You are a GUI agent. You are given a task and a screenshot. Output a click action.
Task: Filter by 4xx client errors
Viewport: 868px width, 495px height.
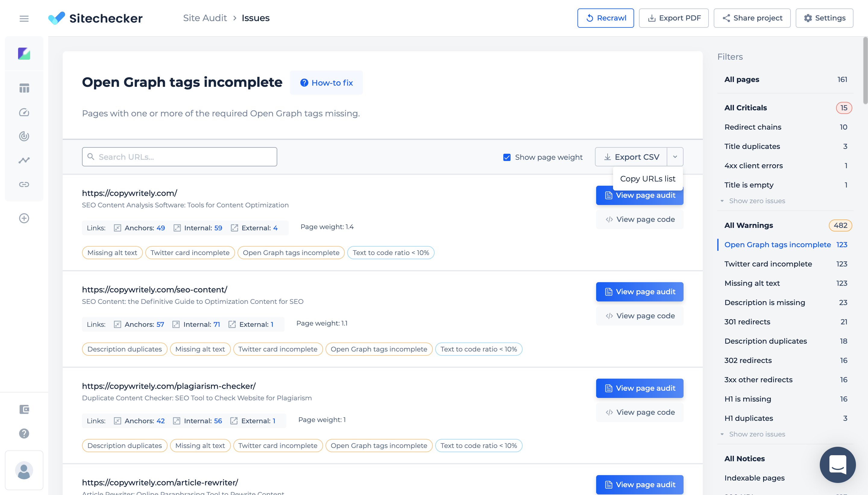785,166
